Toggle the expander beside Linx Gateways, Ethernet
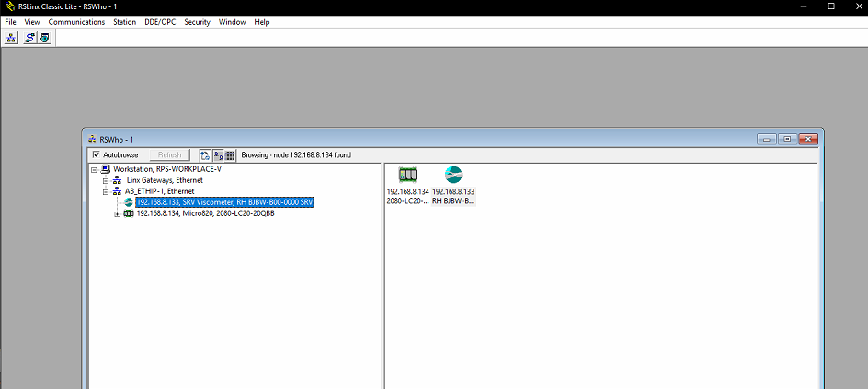Screen dimensions: 868x389 coord(107,181)
